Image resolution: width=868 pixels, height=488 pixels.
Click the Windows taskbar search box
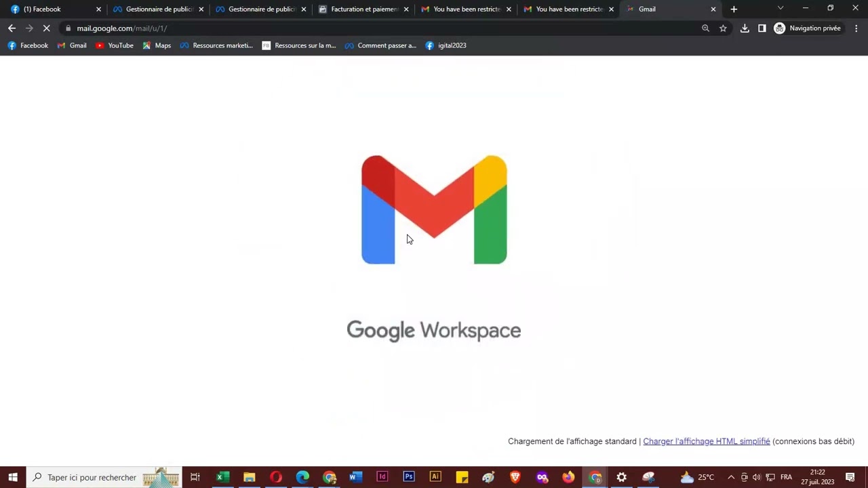[x=104, y=477]
